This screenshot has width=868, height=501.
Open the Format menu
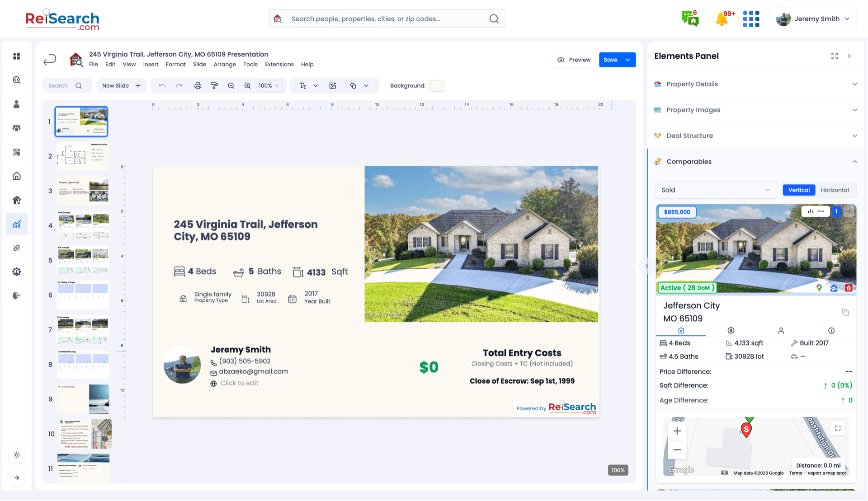175,65
